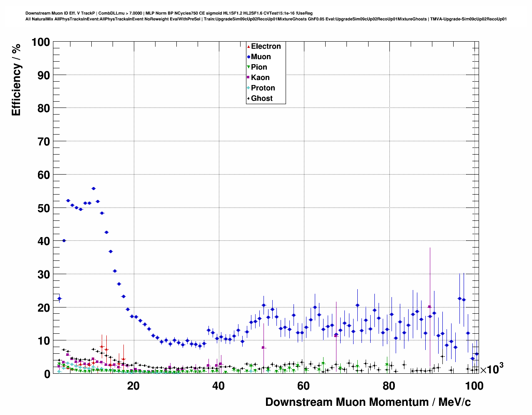Click the y-axis label 60
532x415 pixels.
click(x=44, y=175)
